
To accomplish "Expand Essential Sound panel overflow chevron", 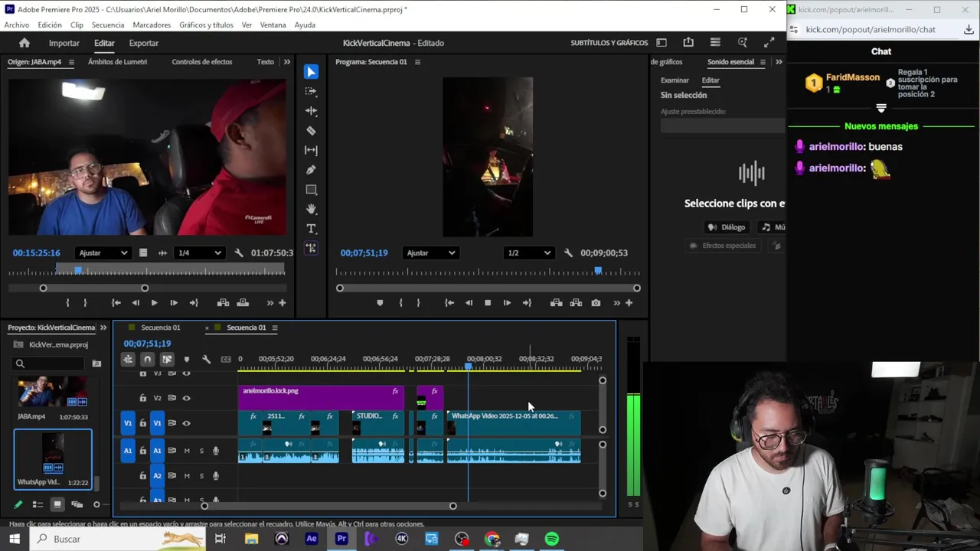I will tap(779, 62).
